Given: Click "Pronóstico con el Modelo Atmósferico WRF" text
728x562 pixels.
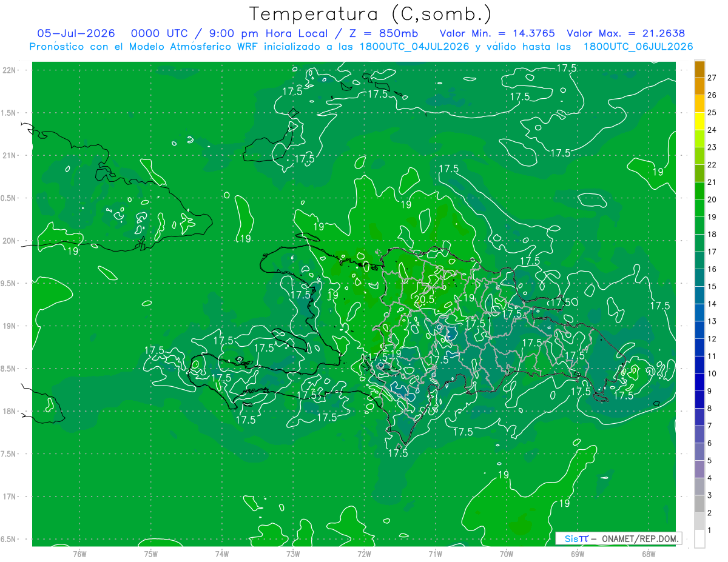Looking at the screenshot, I should pyautogui.click(x=144, y=47).
